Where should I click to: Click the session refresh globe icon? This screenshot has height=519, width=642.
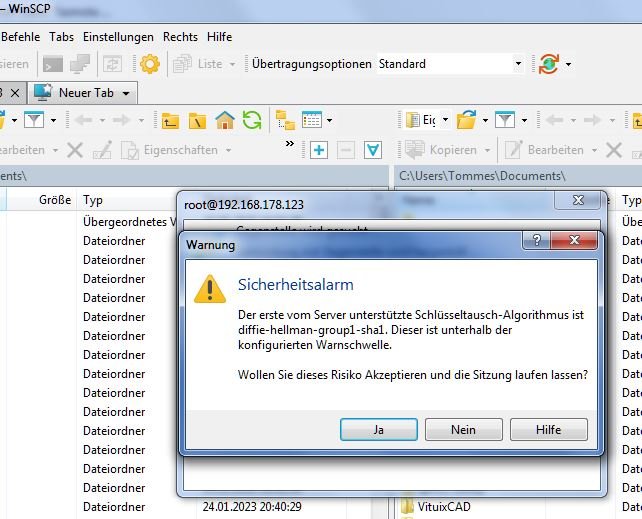click(x=548, y=64)
